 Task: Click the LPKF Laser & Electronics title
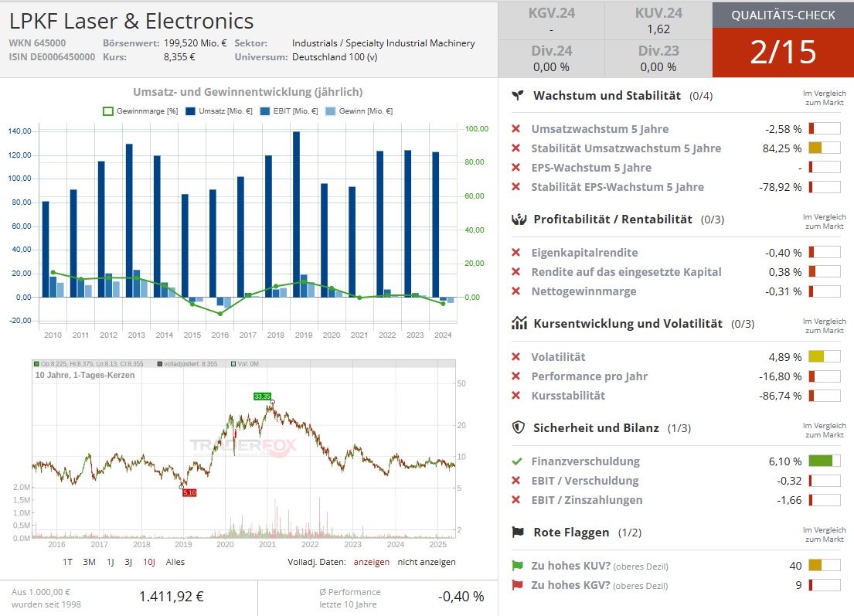click(131, 21)
